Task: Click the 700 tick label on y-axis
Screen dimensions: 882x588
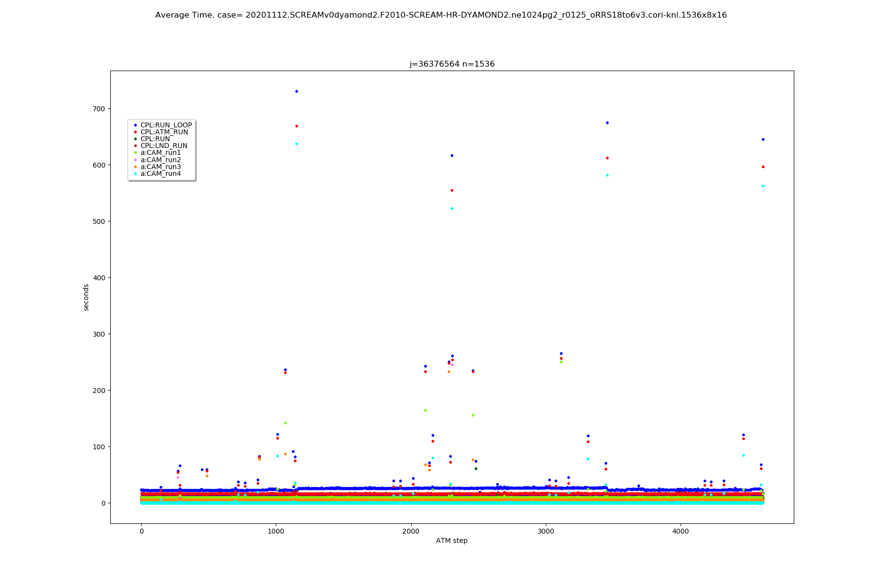Action: pyautogui.click(x=100, y=109)
